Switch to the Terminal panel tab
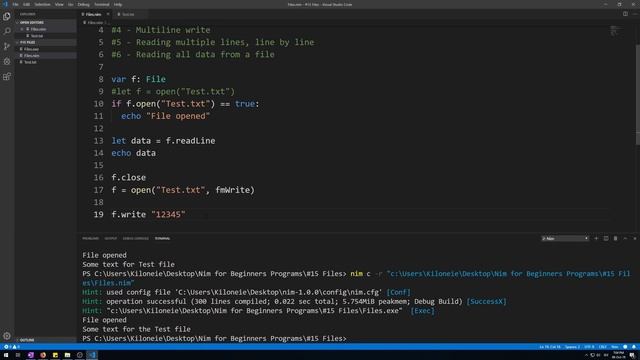 [162, 238]
